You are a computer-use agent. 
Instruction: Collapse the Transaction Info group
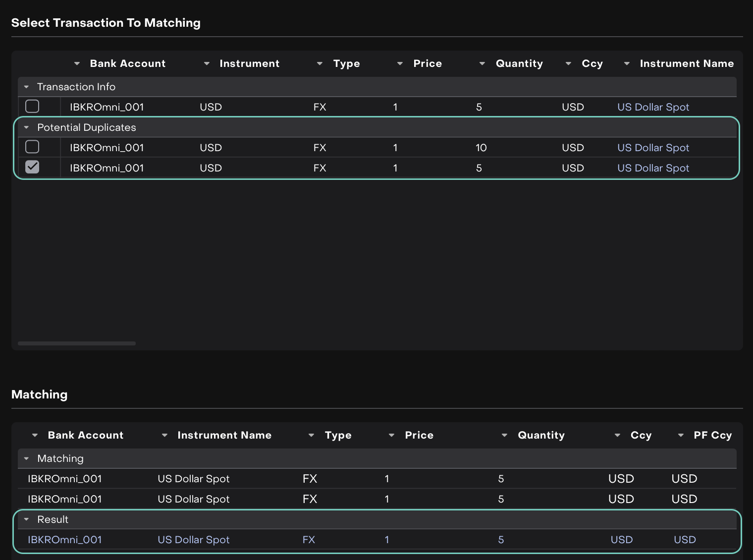pos(27,87)
